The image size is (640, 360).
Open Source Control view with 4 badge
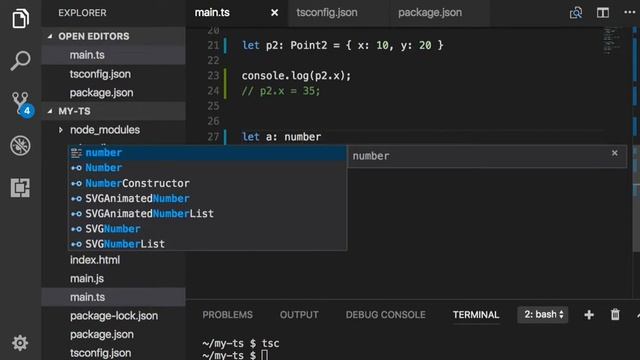(22, 104)
